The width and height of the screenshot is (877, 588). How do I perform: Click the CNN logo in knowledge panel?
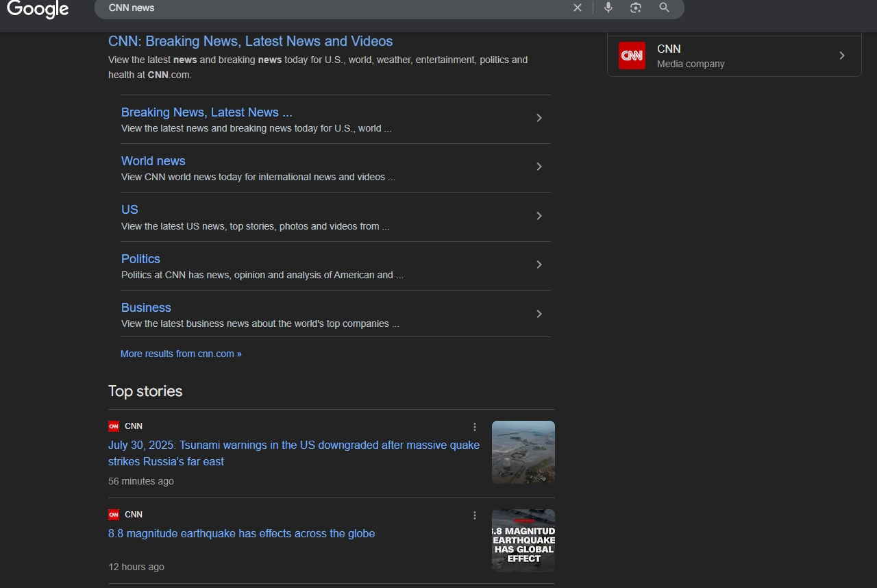632,56
